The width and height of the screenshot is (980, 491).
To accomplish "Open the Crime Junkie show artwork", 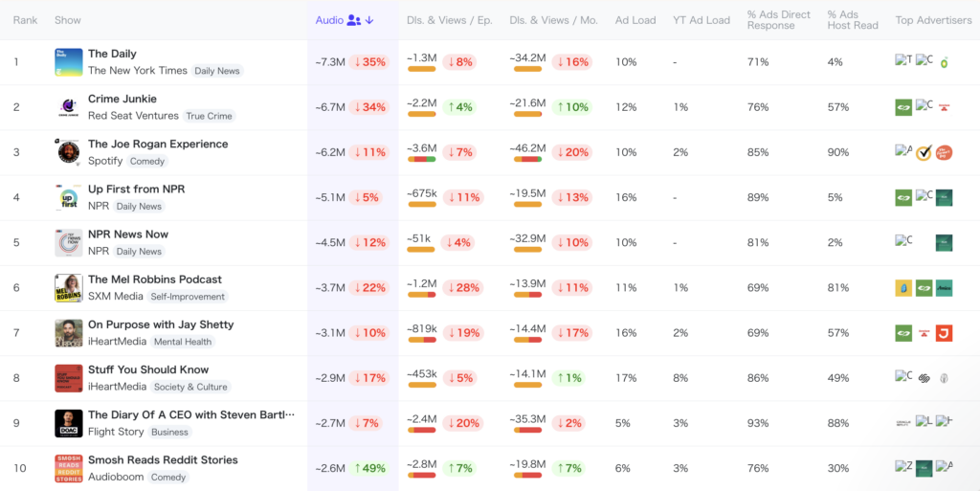I will point(69,107).
